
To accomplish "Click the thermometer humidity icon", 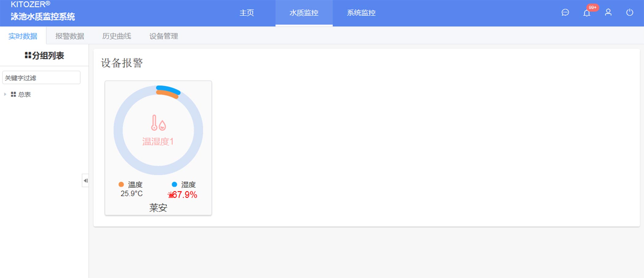I will point(158,123).
